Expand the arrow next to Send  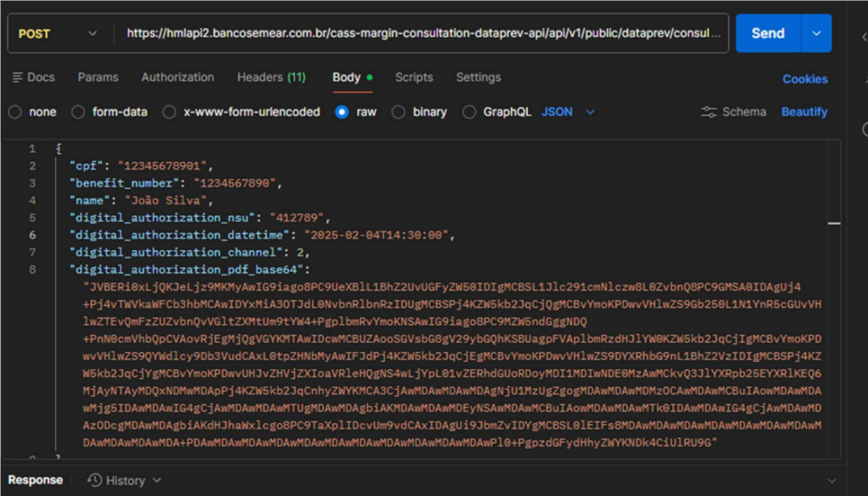816,34
